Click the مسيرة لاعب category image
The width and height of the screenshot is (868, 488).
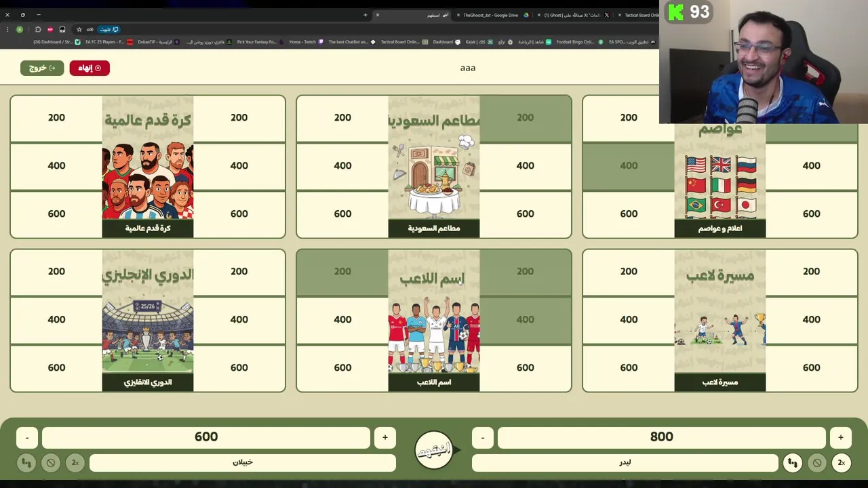click(x=720, y=321)
